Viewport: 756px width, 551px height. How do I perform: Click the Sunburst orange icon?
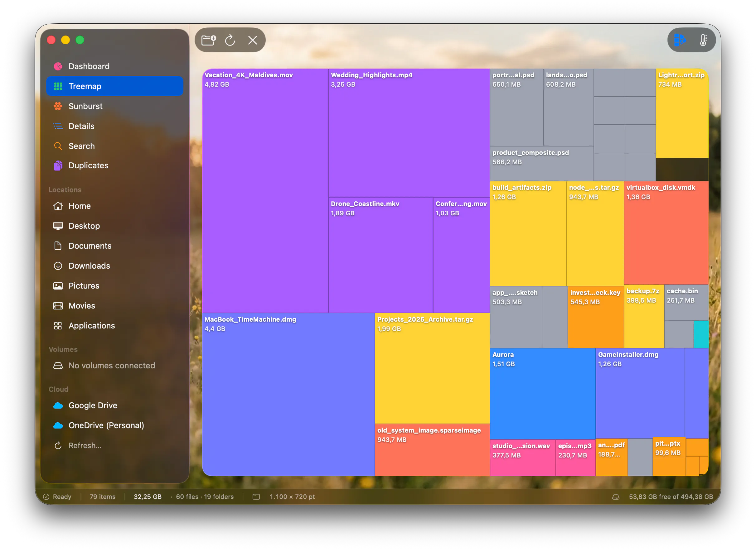[x=58, y=106]
